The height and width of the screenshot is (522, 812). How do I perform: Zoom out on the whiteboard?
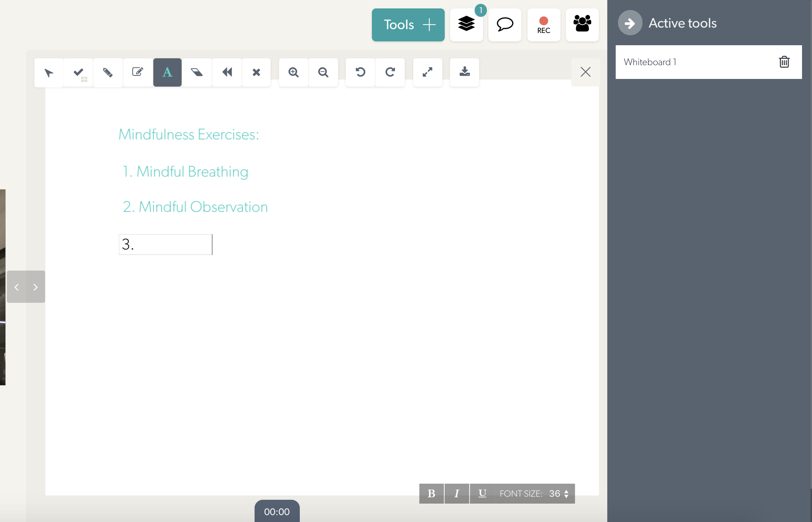click(324, 72)
